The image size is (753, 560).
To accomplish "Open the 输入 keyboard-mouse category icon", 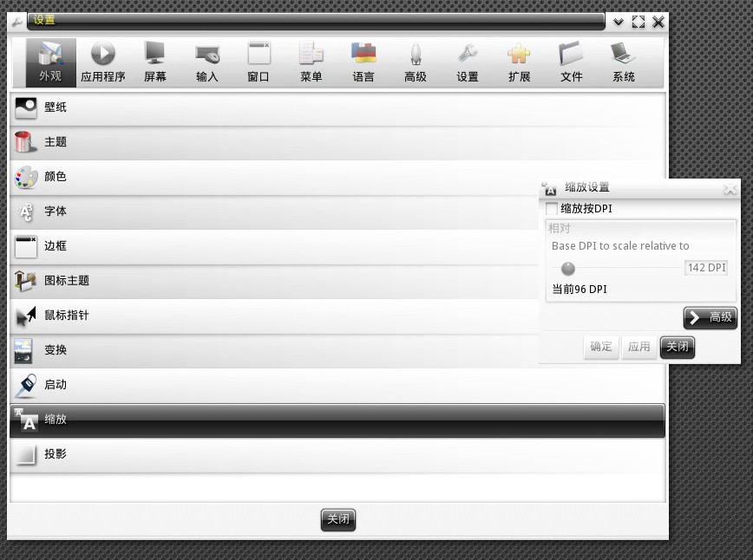I will pos(207,62).
